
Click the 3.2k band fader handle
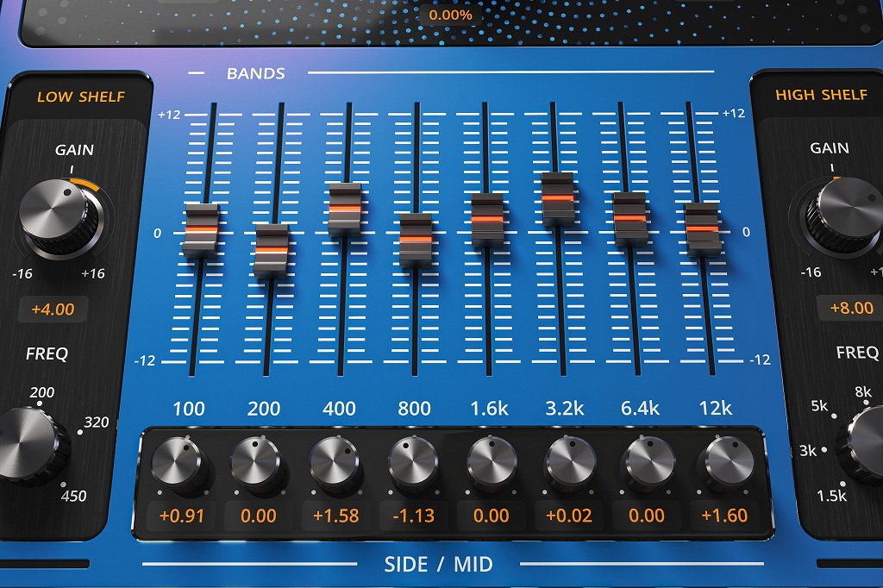(558, 198)
